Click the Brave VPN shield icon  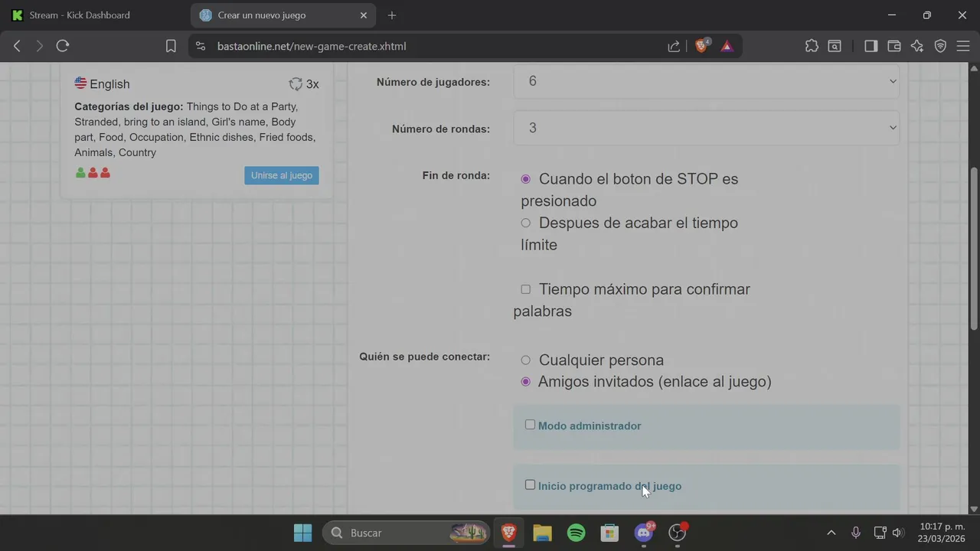point(941,46)
